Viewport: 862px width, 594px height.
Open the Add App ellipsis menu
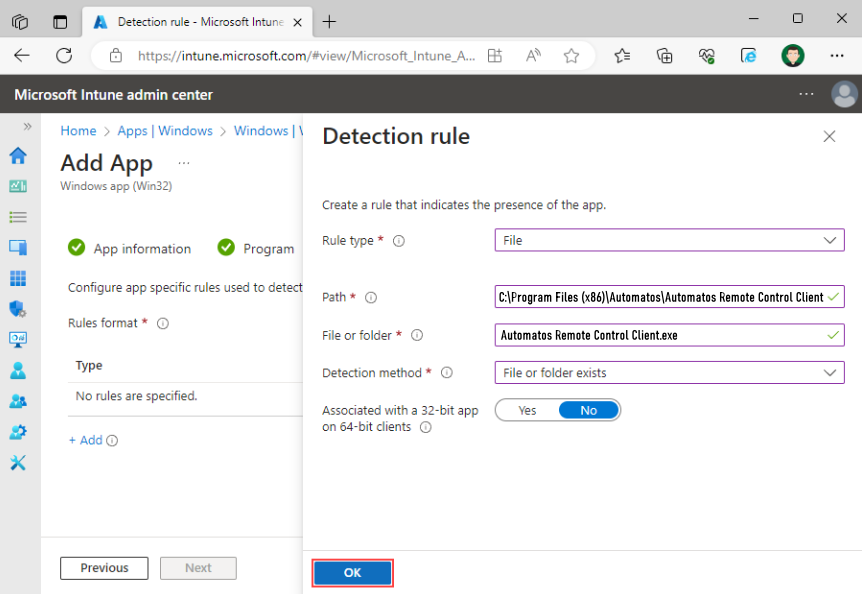184,163
